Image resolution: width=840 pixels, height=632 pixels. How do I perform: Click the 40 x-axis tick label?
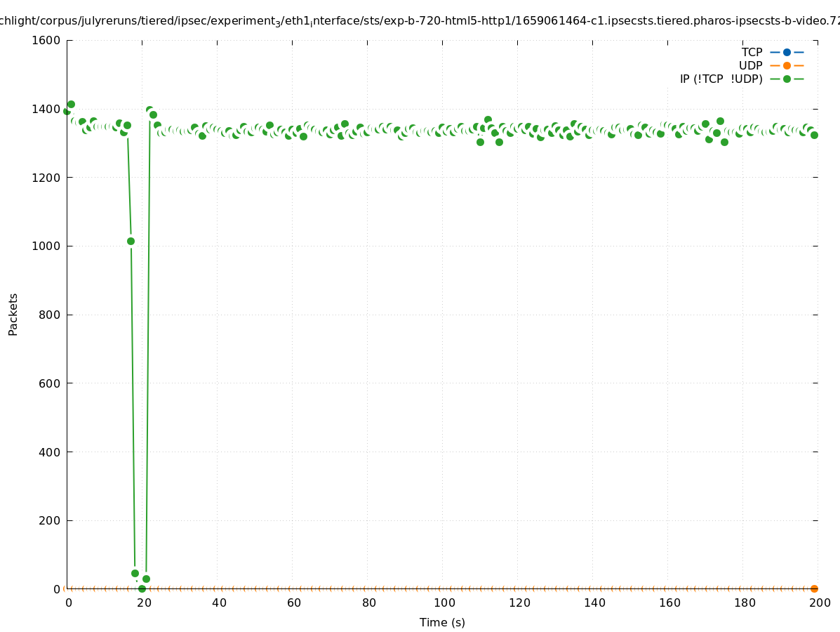(x=218, y=603)
